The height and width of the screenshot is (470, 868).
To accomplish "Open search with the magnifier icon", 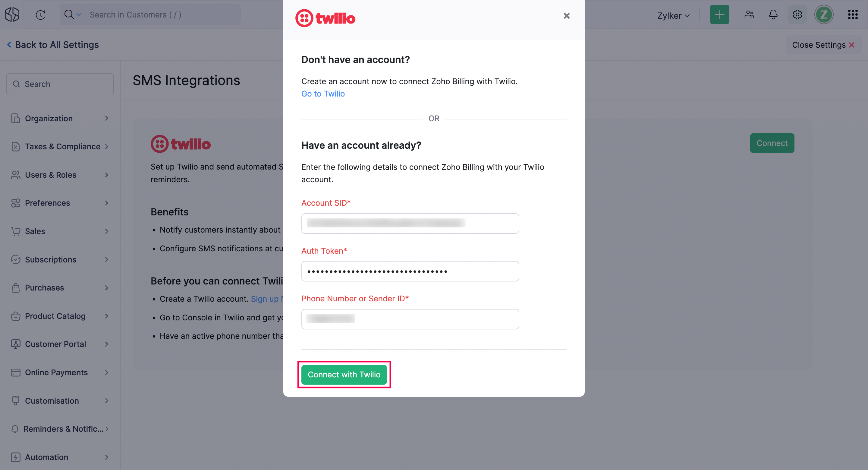I will 69,14.
